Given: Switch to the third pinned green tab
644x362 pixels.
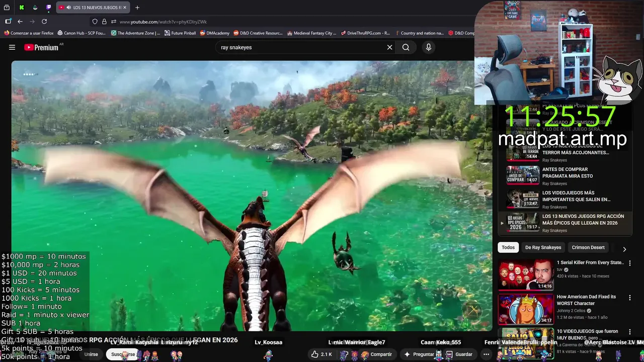Looking at the screenshot, I should (x=35, y=8).
